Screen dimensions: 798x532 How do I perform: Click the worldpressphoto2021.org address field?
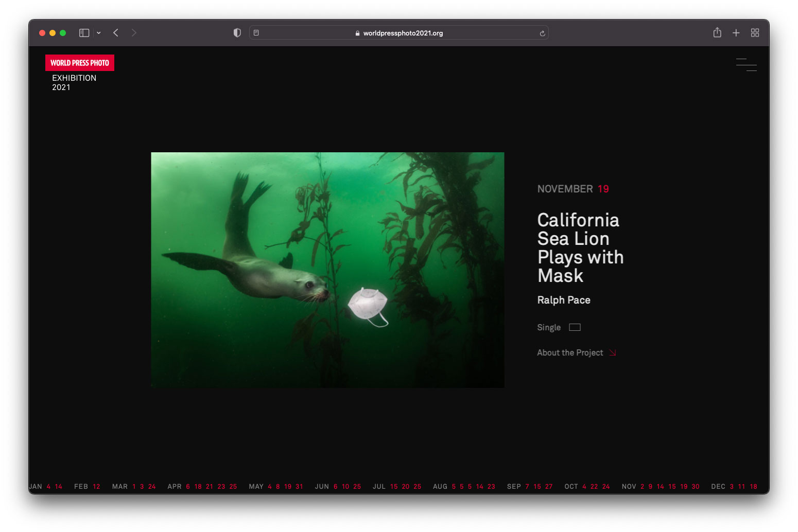[x=399, y=33]
